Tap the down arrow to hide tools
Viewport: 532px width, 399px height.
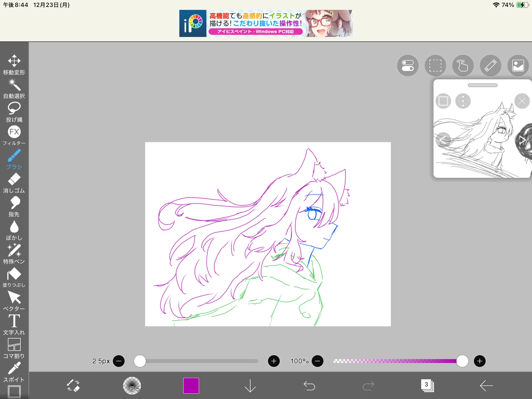[250, 385]
